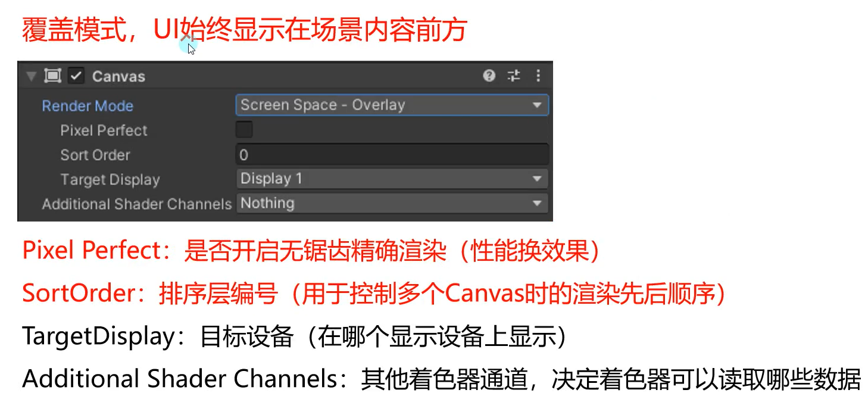
Task: Open the Canvas component help reference
Action: [489, 76]
